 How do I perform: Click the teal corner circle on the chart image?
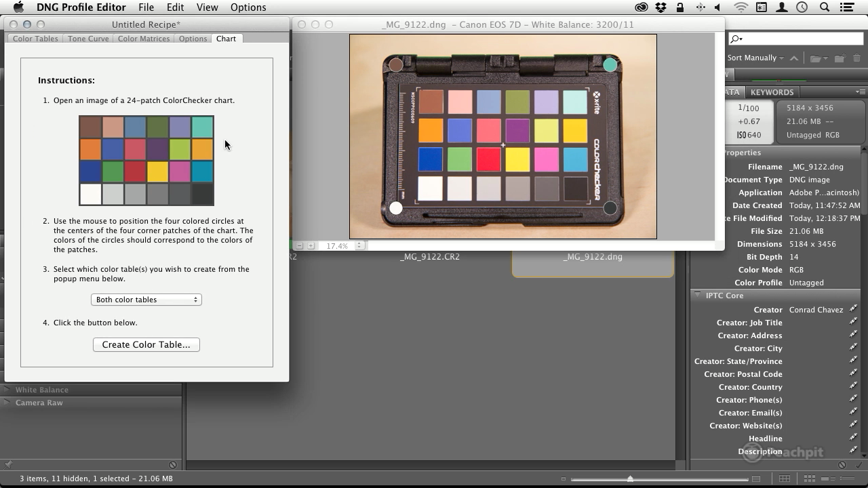[610, 64]
